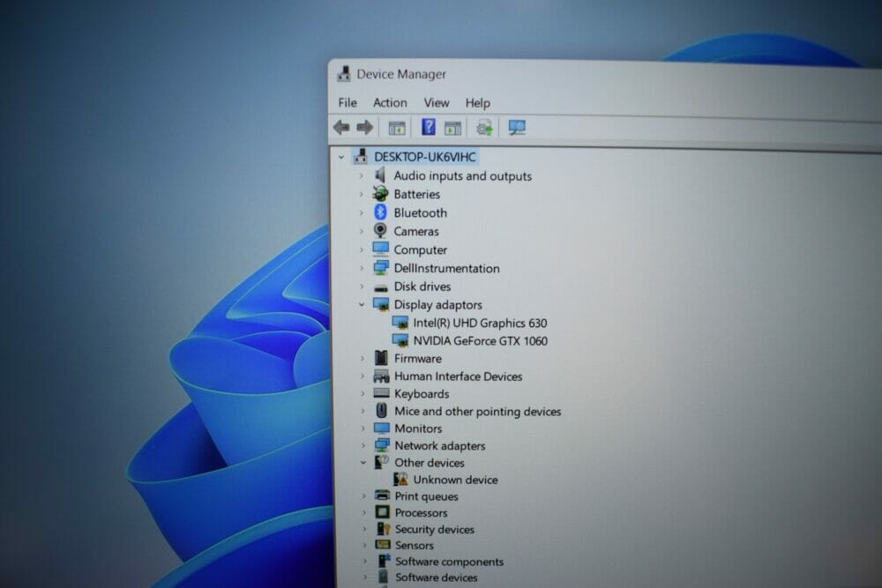
Task: Click the Update device driver toolbar icon
Action: (484, 128)
